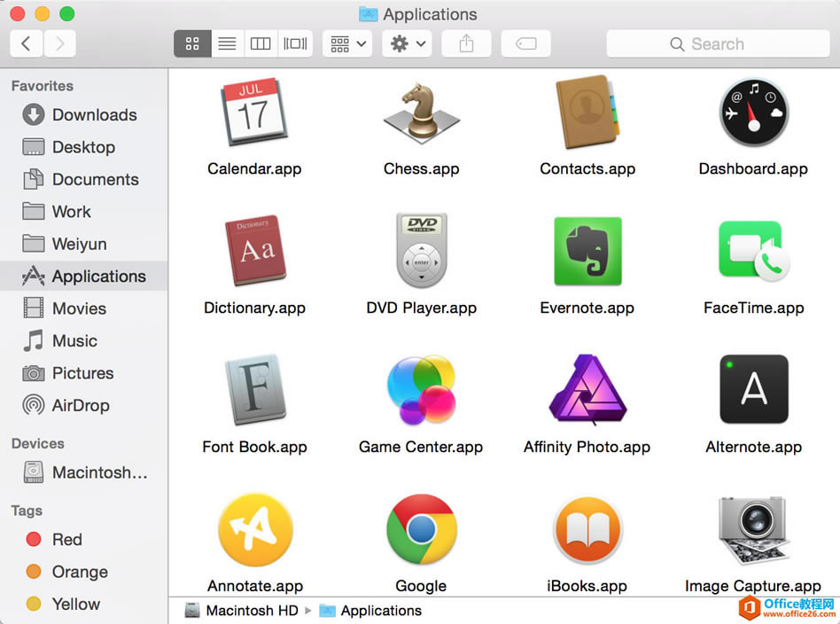Image resolution: width=840 pixels, height=624 pixels.
Task: Switch to Cover Flow view
Action: pyautogui.click(x=294, y=43)
